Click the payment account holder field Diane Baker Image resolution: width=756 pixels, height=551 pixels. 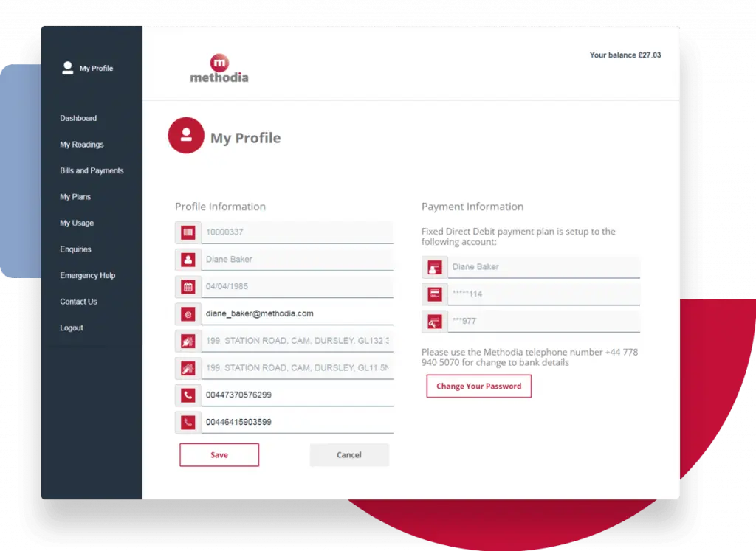pyautogui.click(x=544, y=267)
